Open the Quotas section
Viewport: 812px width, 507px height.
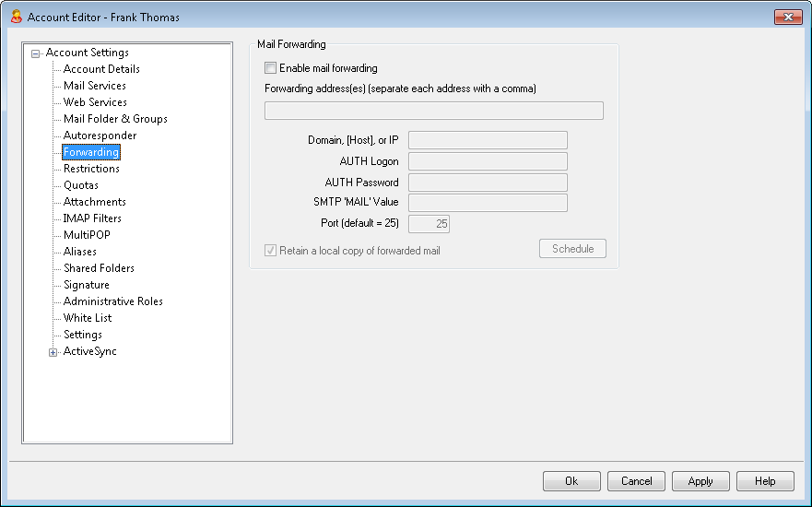tap(81, 185)
